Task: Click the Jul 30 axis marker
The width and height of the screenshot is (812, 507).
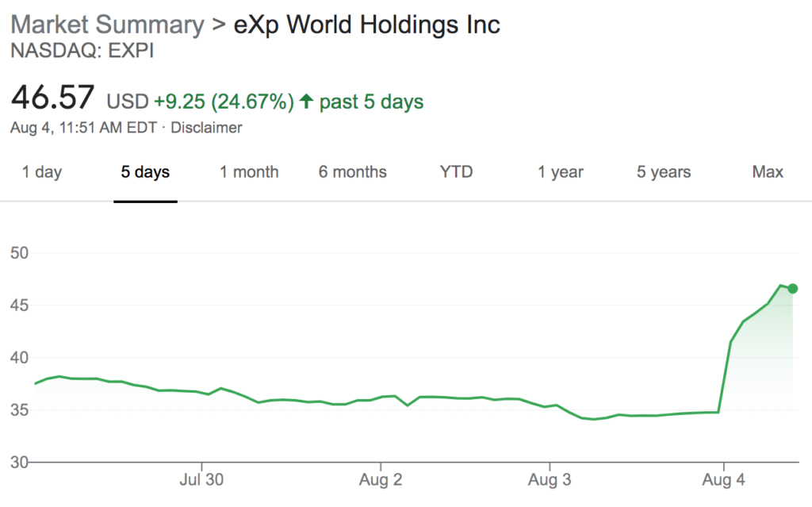Action: pos(201,479)
